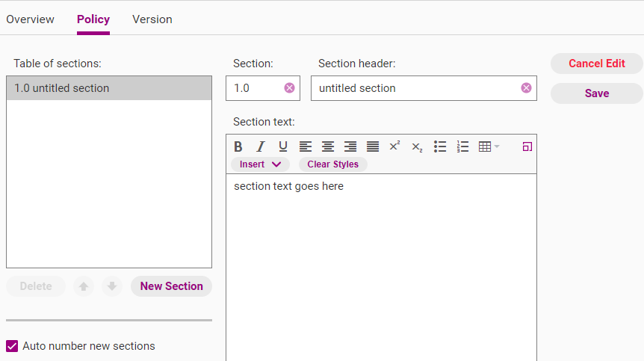This screenshot has width=644, height=361.
Task: Apply italic formatting to section text
Action: 261,147
